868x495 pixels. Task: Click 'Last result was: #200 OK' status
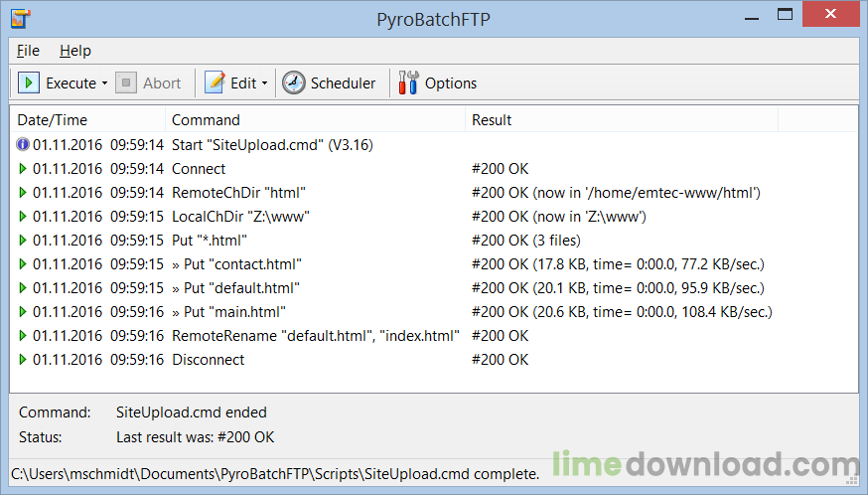(196, 436)
